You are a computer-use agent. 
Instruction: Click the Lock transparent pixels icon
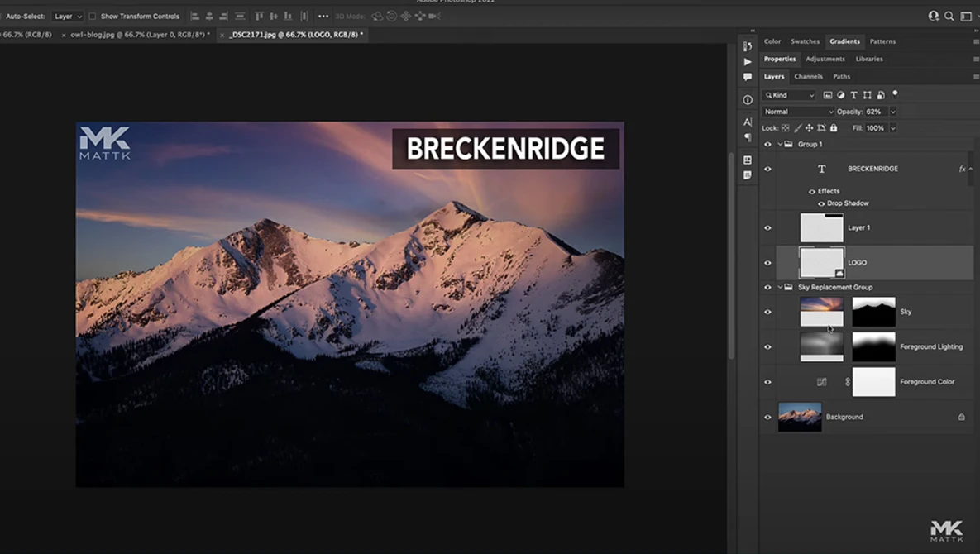(786, 128)
